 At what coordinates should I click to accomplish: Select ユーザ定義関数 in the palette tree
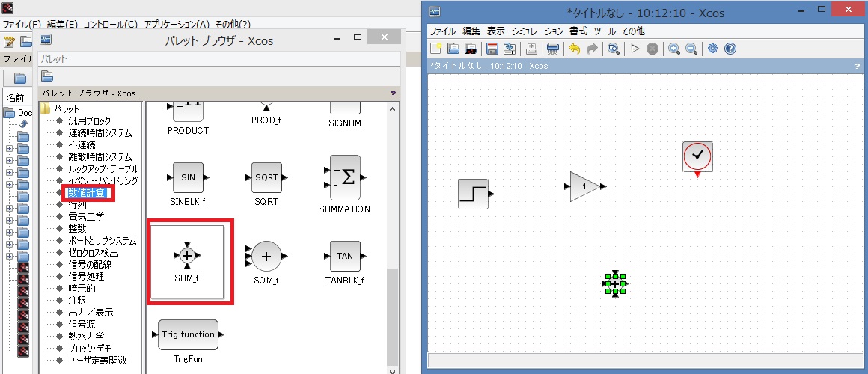pyautogui.click(x=97, y=361)
